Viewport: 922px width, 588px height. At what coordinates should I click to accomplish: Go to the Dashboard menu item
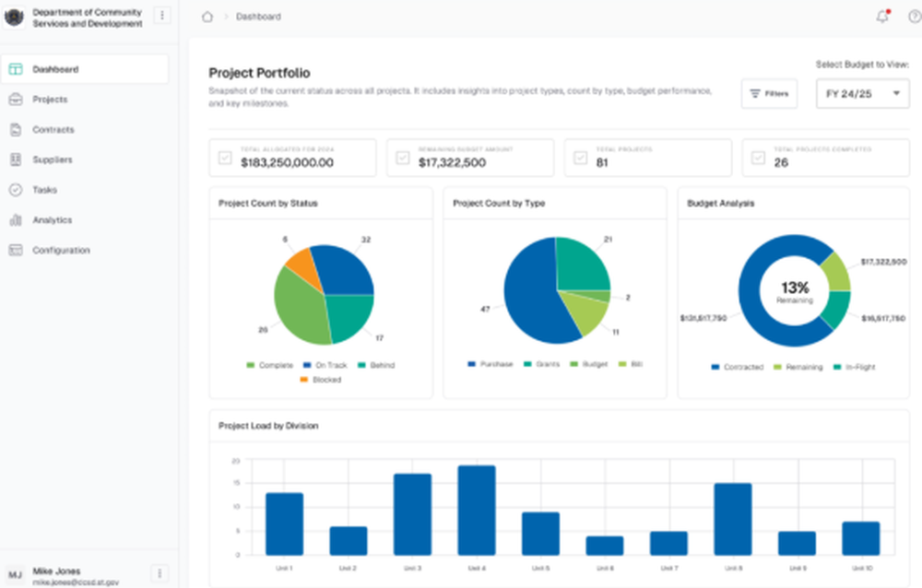[x=85, y=69]
